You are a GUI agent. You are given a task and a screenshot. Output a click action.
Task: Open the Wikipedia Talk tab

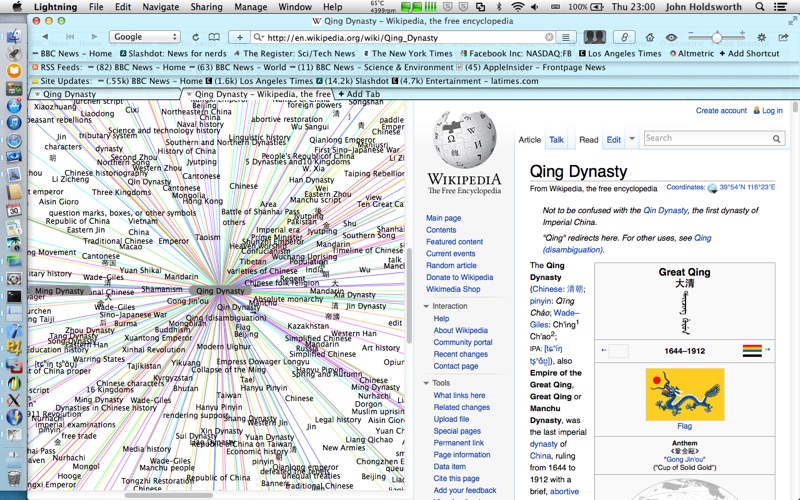coord(556,139)
